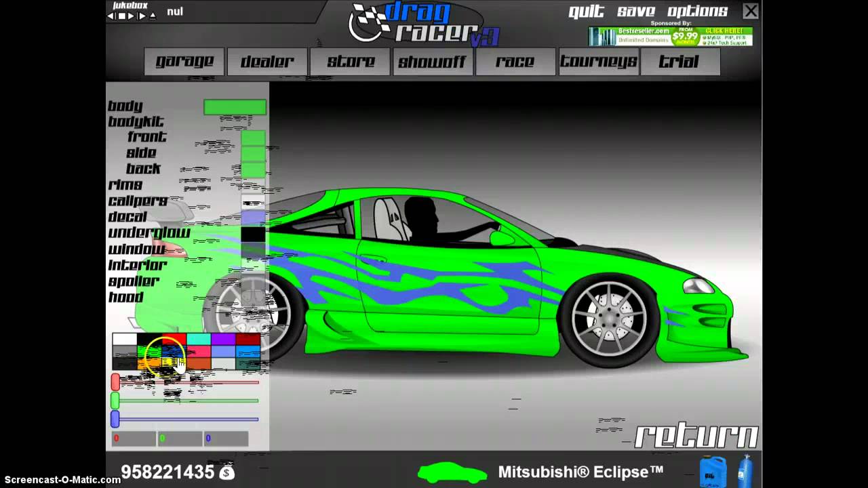
Task: Select the interior color option
Action: 138,265
